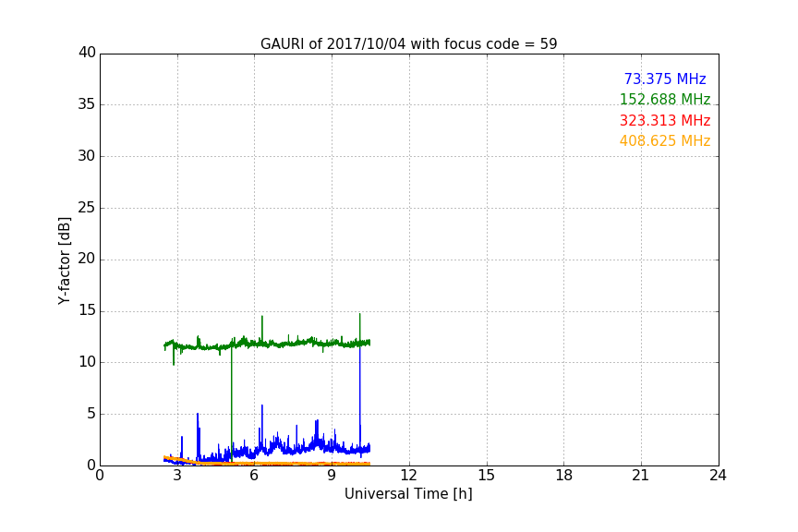Click the y-axis tick value 25

point(87,208)
